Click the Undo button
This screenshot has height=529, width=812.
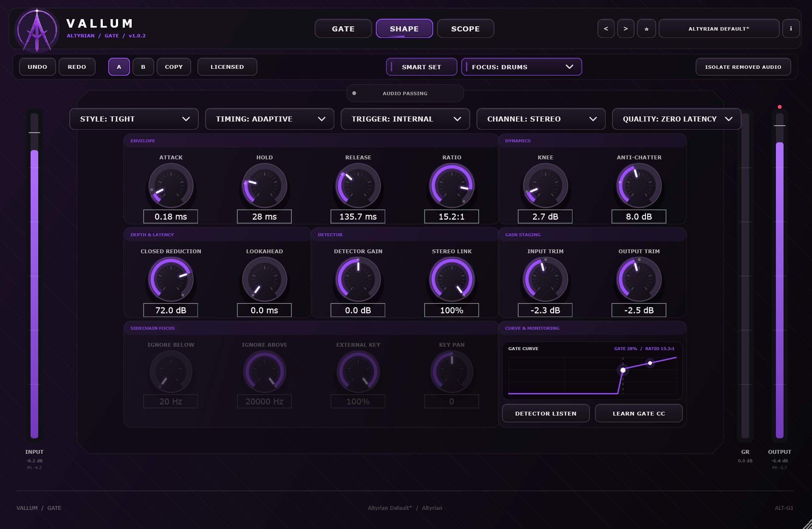point(37,67)
